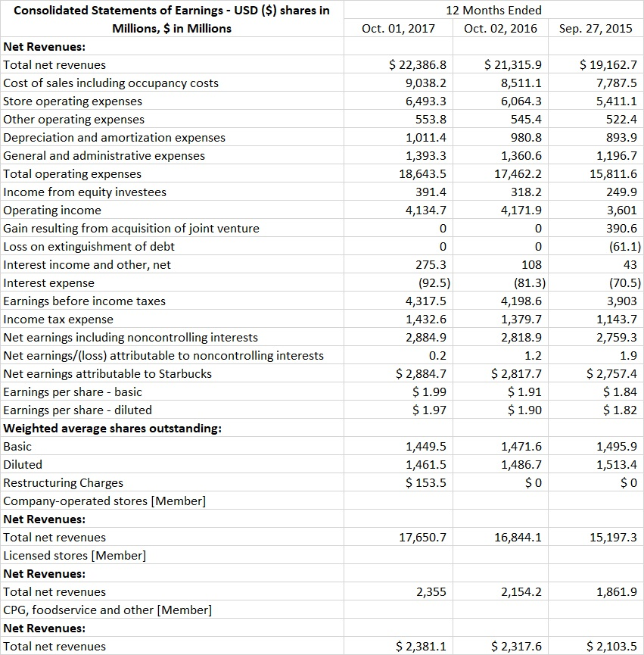Screen dimensions: 644x655
Task: Select the "Oct. 02, 2016" column header
Action: [501, 28]
